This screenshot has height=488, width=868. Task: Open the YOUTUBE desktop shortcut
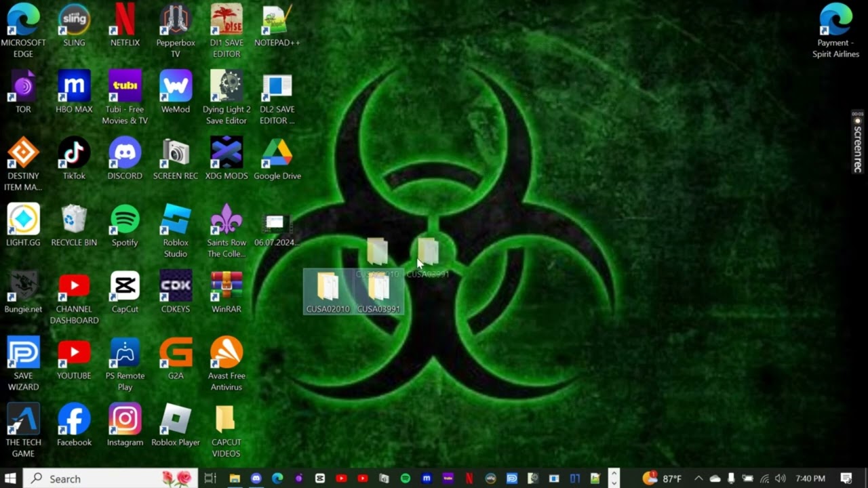[x=74, y=359]
